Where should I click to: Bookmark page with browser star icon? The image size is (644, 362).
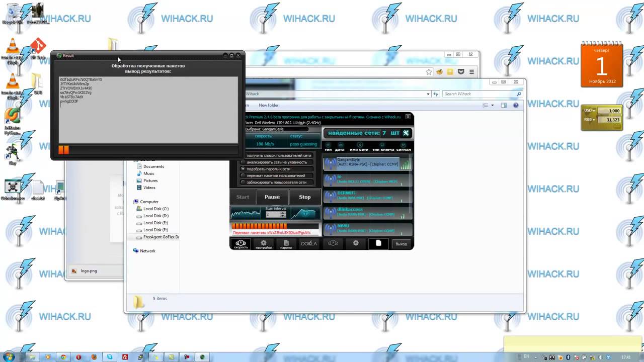coord(429,72)
